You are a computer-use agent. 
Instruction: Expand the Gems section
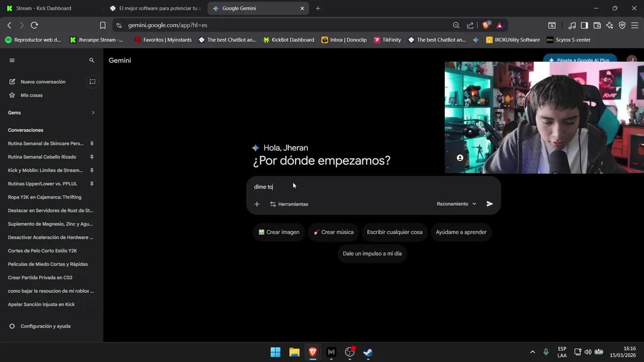click(93, 113)
